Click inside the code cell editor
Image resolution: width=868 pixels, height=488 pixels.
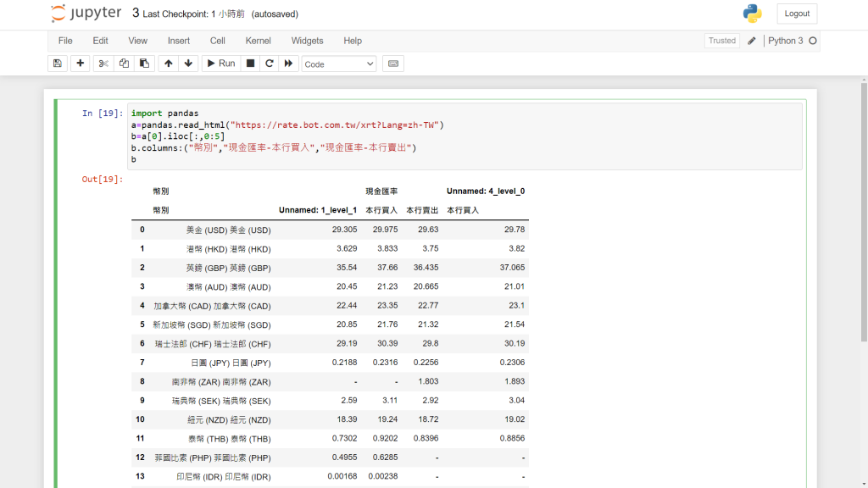click(x=465, y=136)
